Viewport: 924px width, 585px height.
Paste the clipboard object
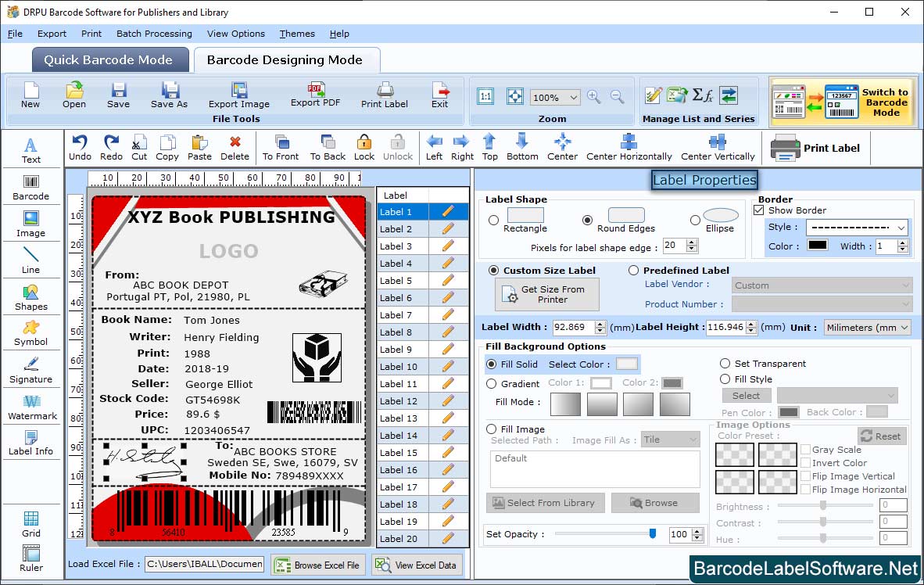pyautogui.click(x=200, y=148)
